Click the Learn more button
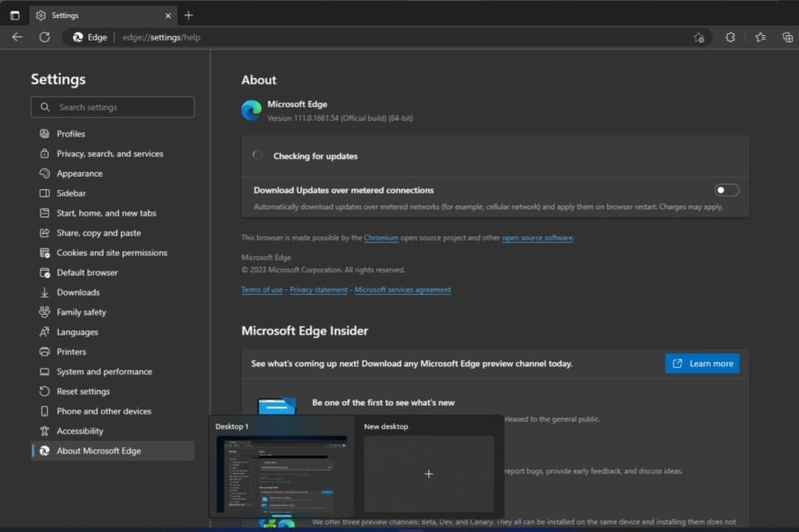Viewport: 799px width, 532px height. coord(703,363)
